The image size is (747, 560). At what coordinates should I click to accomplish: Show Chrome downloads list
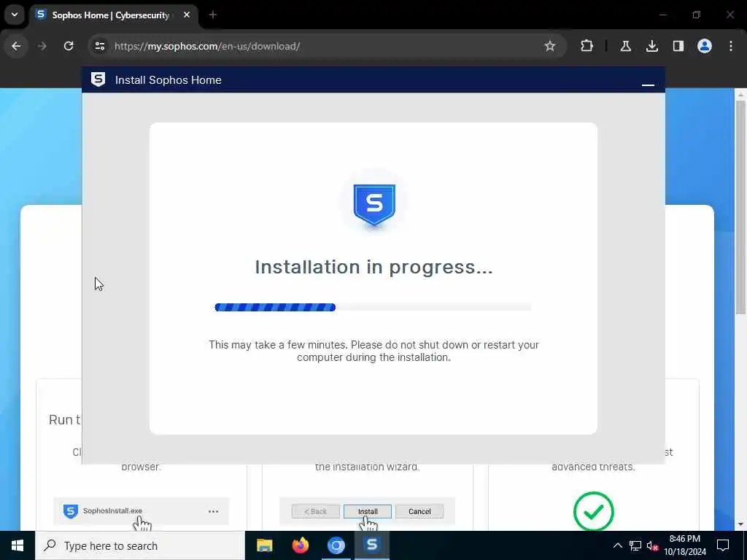point(651,46)
